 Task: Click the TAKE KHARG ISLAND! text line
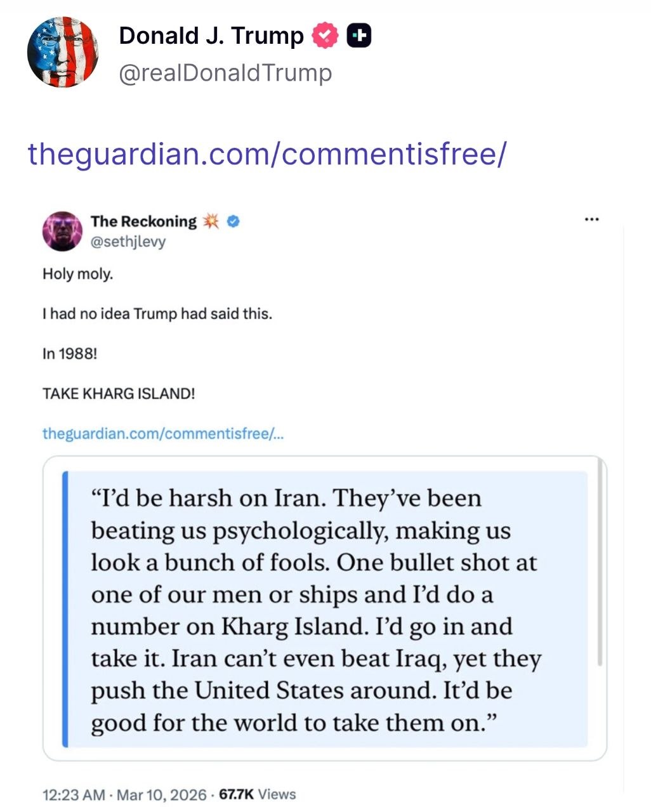[x=119, y=393]
